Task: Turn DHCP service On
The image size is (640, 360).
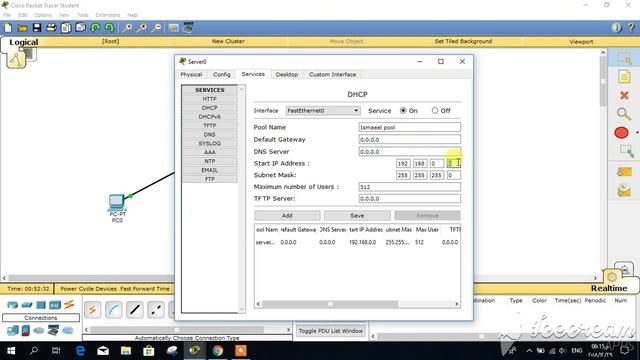Action: coord(403,111)
